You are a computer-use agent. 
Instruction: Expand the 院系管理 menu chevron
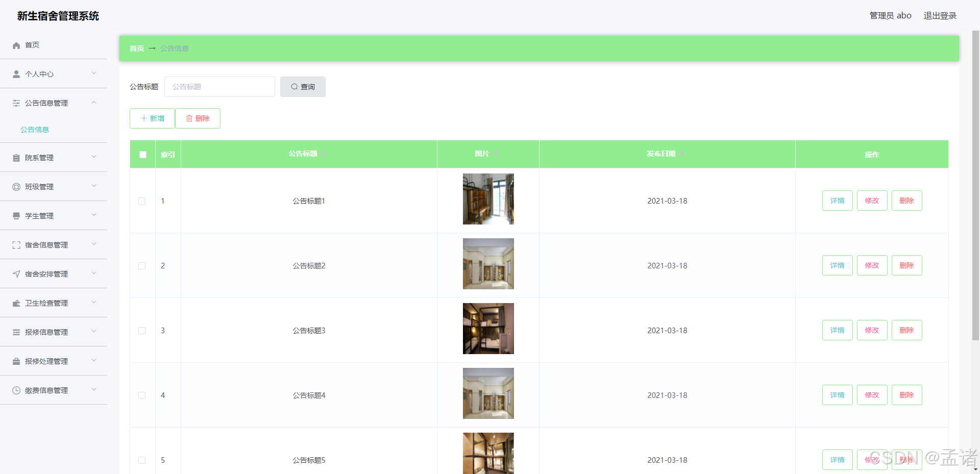coord(94,157)
